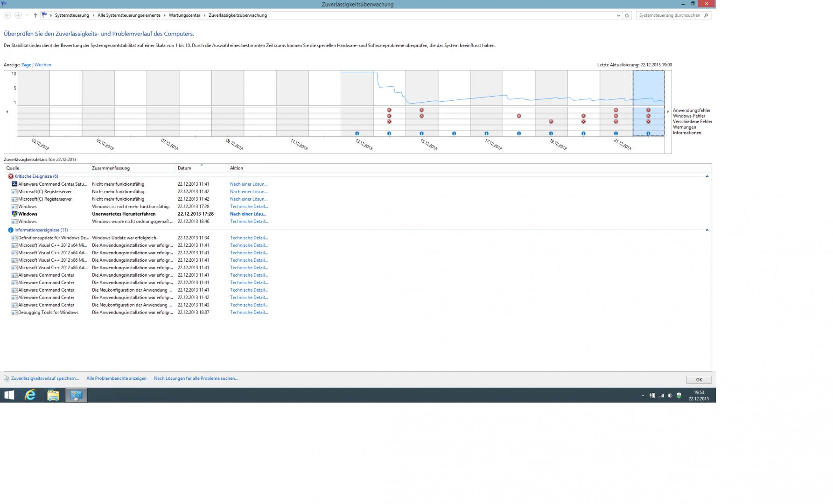Click the application failure icon for 21.12.2013

point(616,110)
